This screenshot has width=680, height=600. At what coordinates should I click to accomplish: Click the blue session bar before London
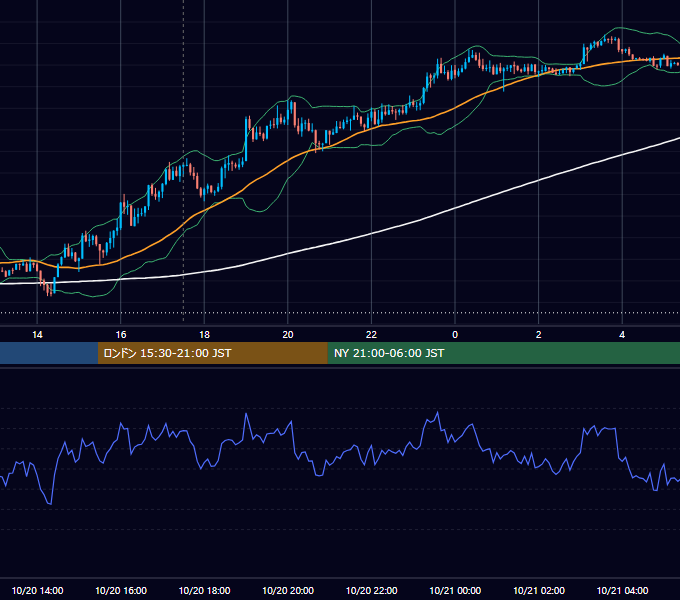(49, 353)
